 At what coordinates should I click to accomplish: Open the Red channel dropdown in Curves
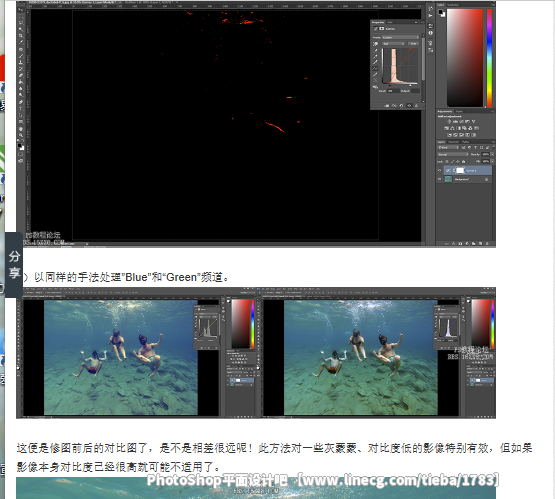(x=393, y=44)
